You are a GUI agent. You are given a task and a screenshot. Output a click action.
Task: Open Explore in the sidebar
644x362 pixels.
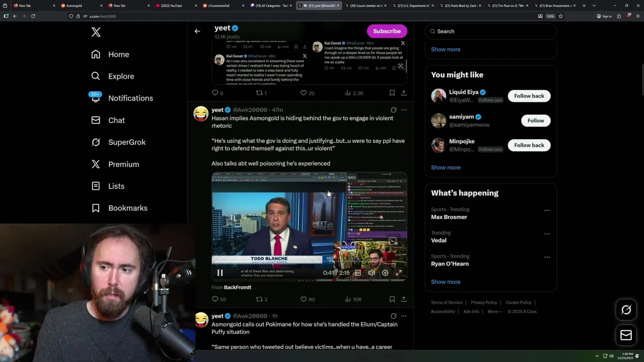pos(113,76)
